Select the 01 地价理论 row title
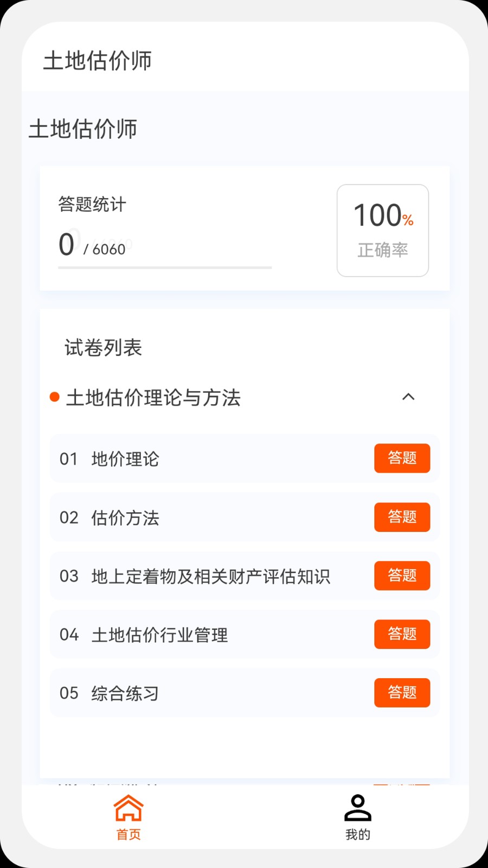Screen dimensions: 488x868 point(125,459)
